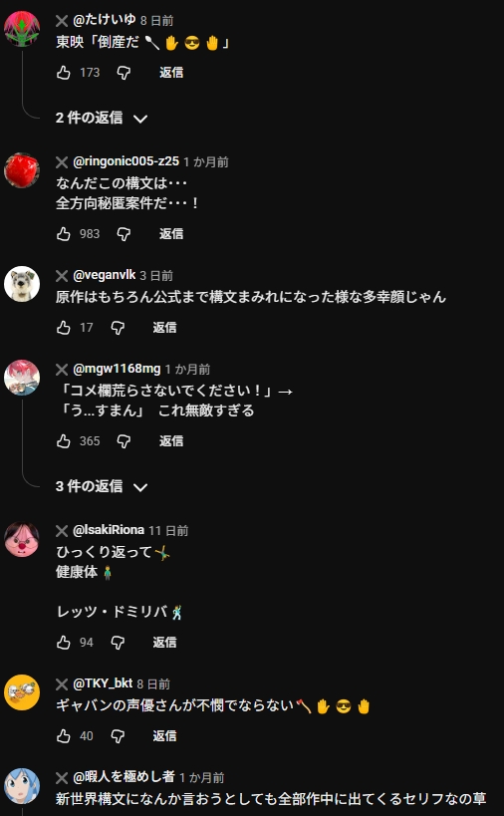The height and width of the screenshot is (816, 504).
Task: Expand the 3 件の返信 replies
Action: pyautogui.click(x=102, y=486)
